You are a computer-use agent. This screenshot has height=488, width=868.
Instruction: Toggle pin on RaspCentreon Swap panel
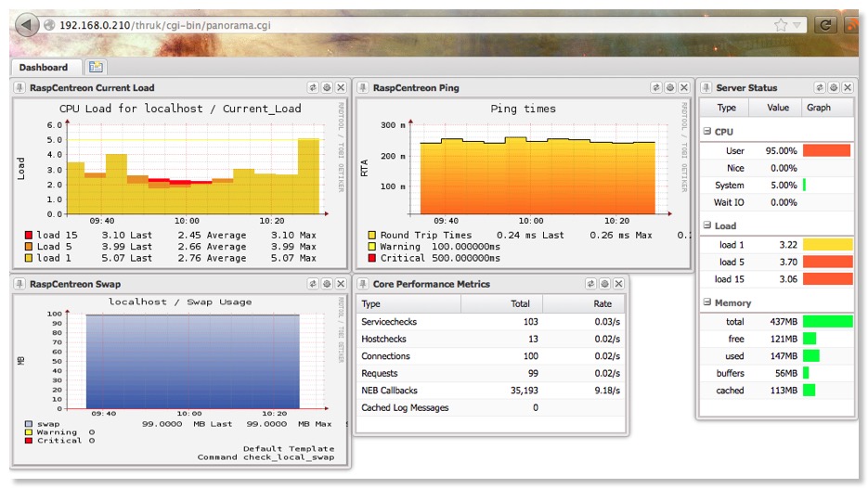pyautogui.click(x=20, y=284)
